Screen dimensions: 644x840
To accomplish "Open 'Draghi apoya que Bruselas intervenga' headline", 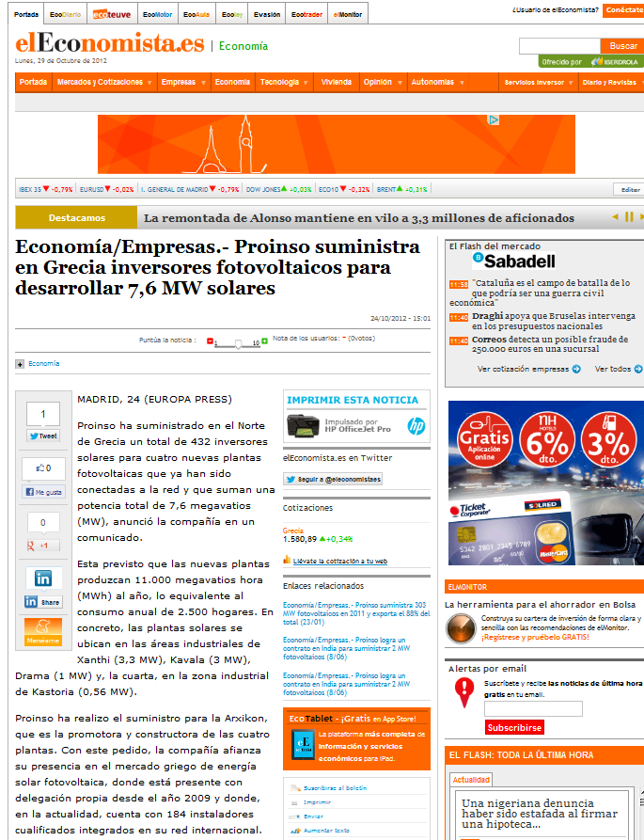I will coord(553,321).
